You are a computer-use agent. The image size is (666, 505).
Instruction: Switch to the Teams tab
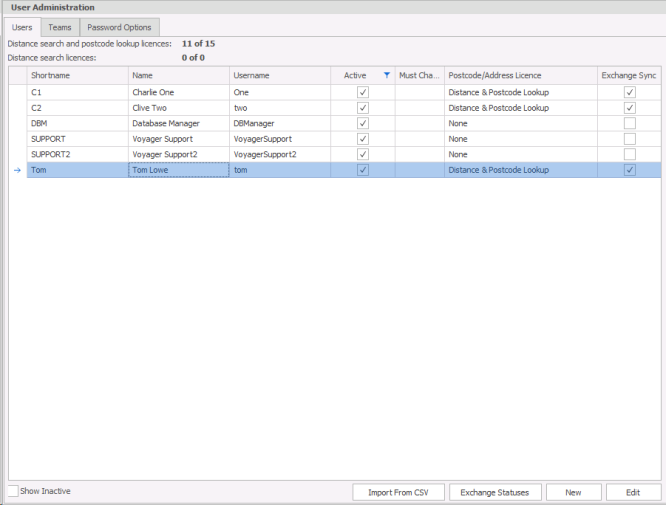coord(60,27)
